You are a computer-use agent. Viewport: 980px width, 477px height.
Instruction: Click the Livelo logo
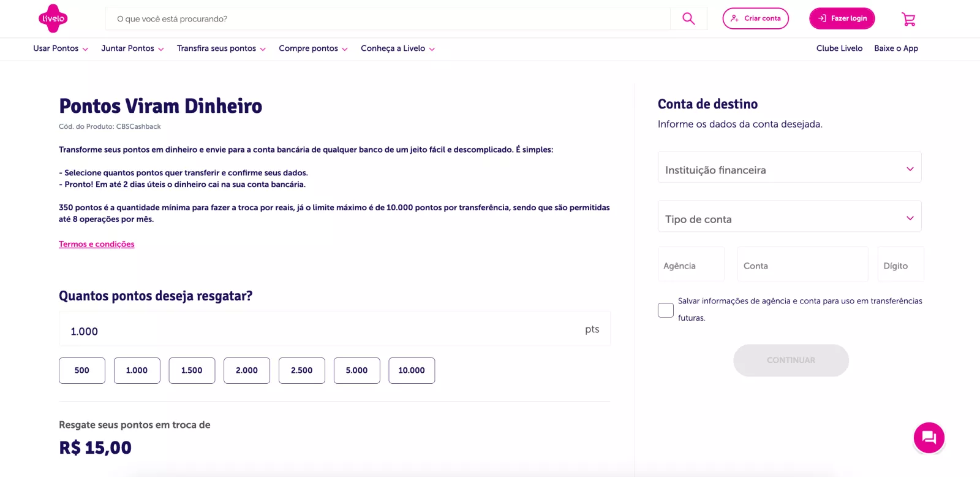53,18
